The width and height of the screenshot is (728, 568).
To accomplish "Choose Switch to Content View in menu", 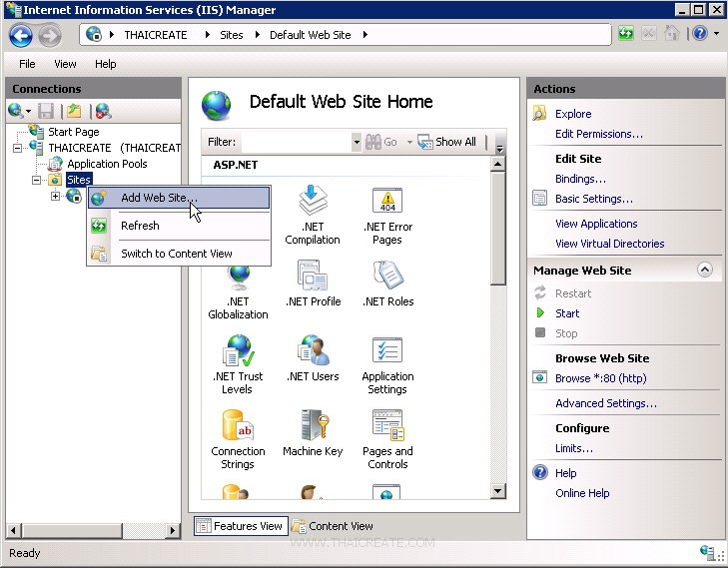I will coord(179,254).
